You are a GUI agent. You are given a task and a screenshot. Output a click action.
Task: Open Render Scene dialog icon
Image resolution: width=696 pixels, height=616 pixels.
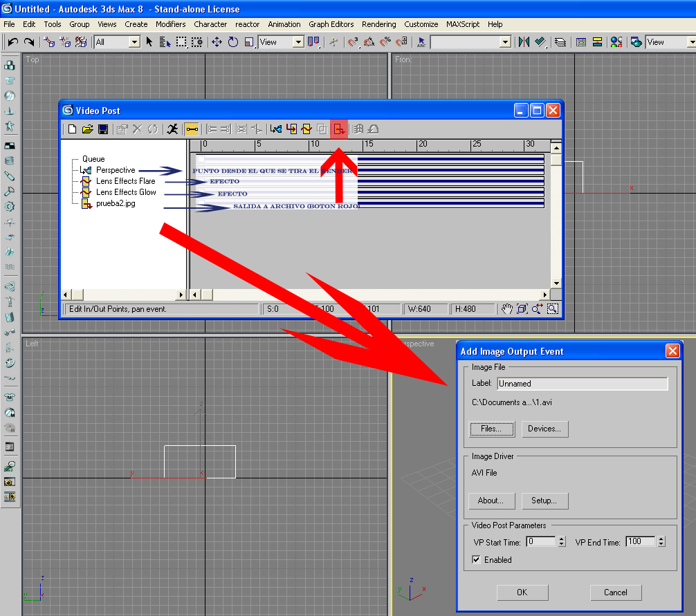(x=636, y=42)
